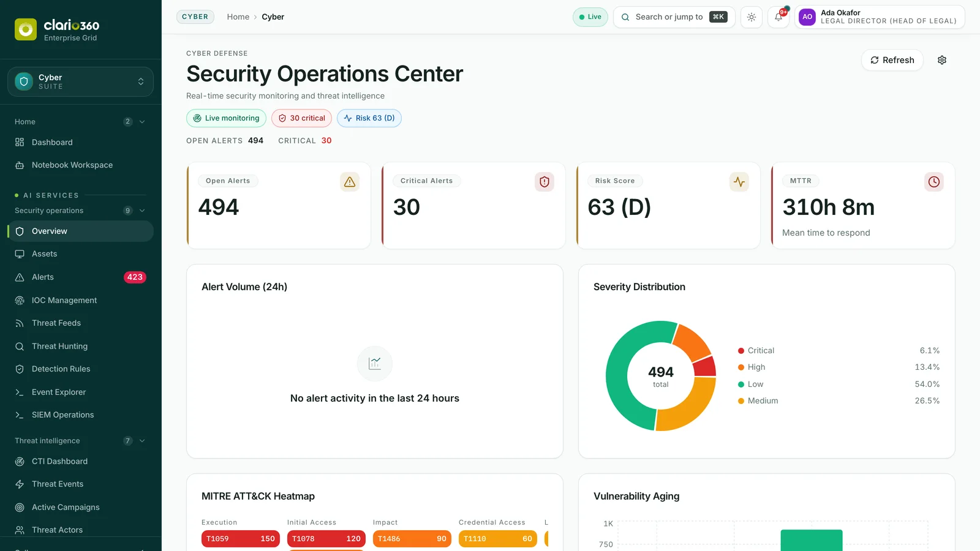Screen dimensions: 980x551
Task: Open notifications bell
Action: point(778,17)
